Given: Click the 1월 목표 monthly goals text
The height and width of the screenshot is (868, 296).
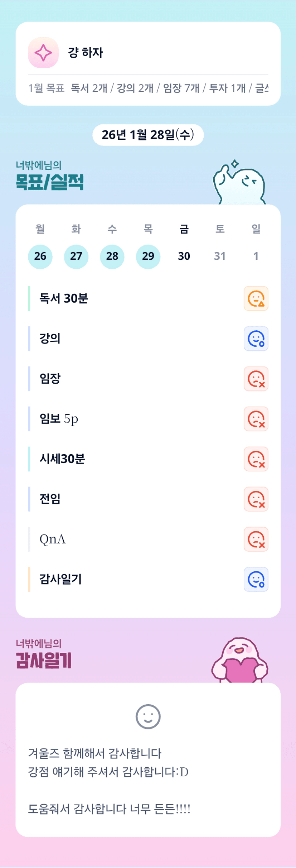Looking at the screenshot, I should (148, 88).
